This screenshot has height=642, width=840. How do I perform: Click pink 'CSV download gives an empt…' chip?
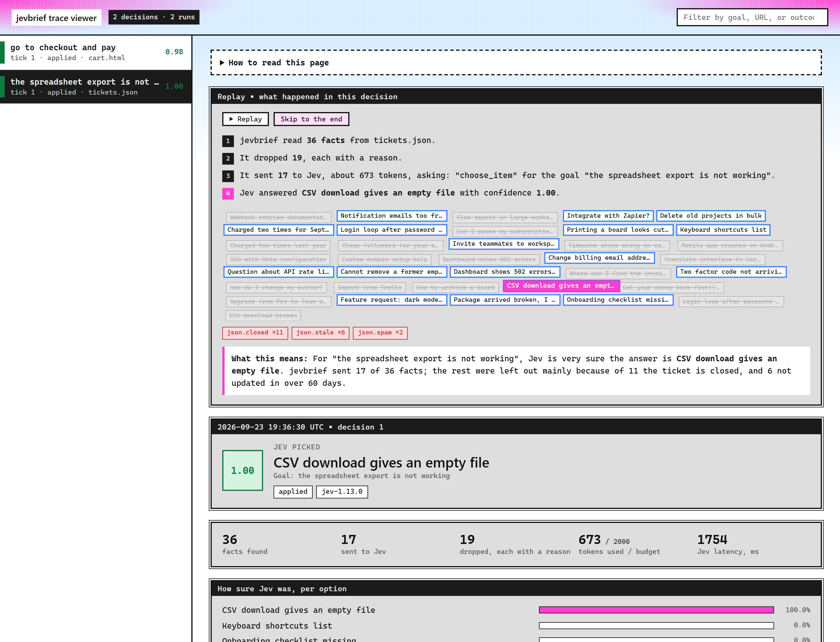click(x=561, y=286)
